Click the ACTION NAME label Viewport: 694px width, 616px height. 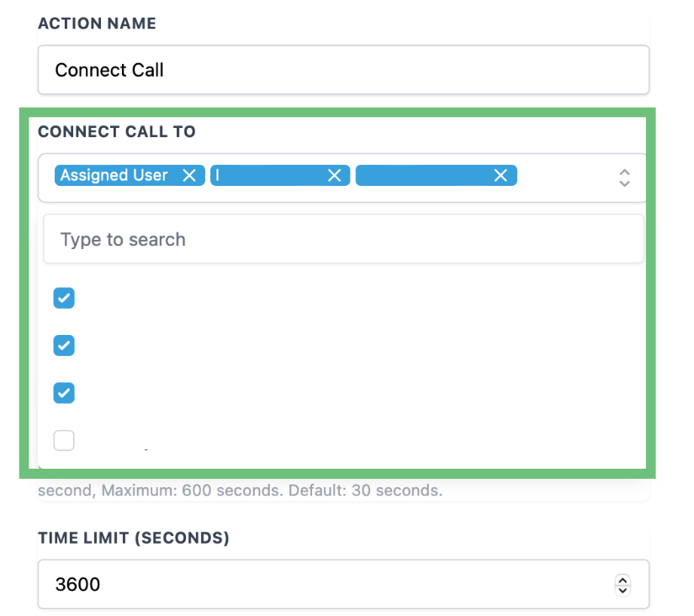tap(97, 24)
